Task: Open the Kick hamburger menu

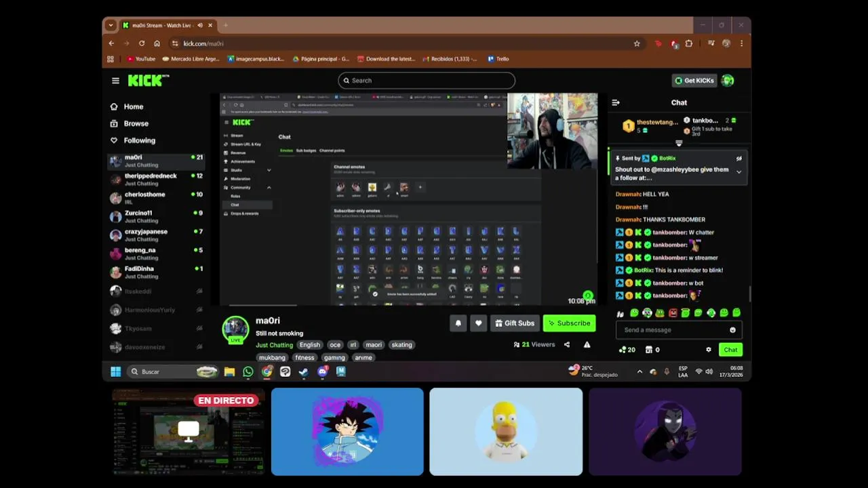Action: (x=115, y=81)
